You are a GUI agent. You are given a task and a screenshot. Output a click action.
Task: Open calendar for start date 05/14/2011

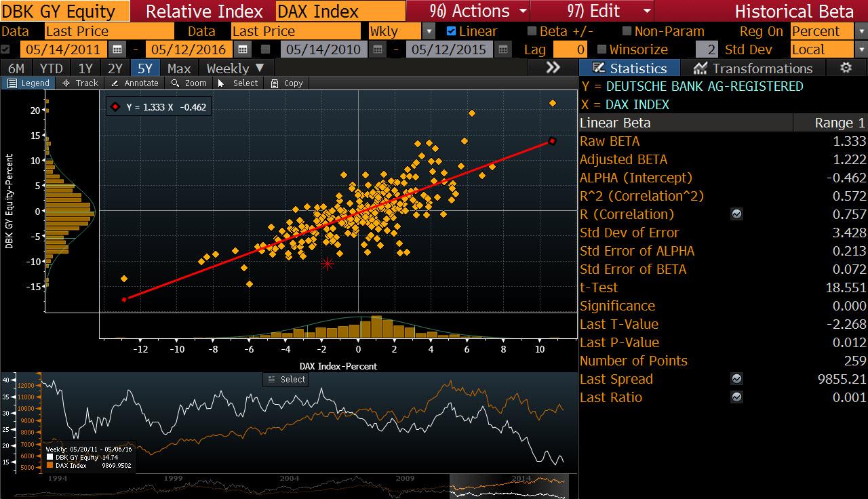coord(117,49)
